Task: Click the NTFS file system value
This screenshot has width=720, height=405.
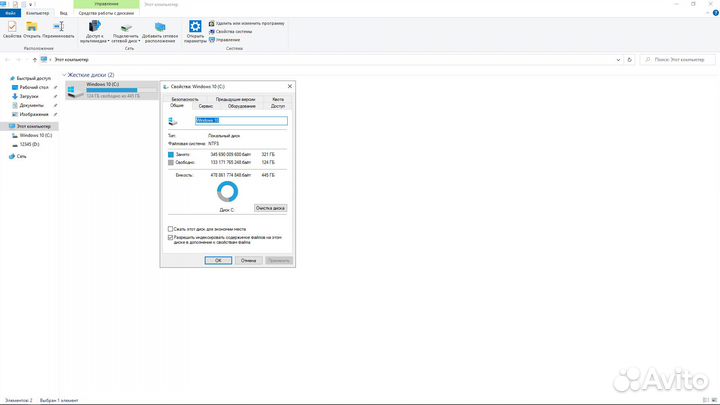Action: pos(214,144)
